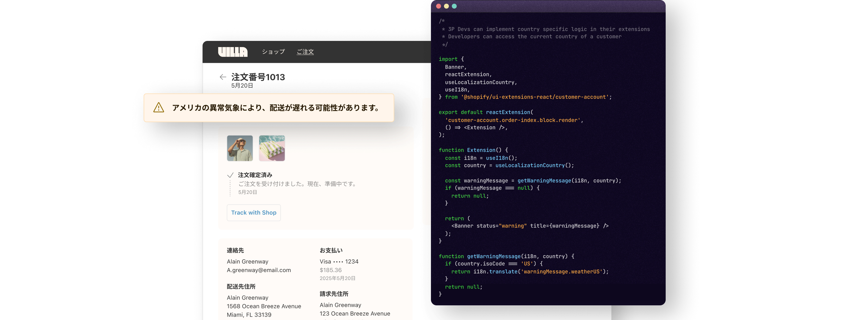The image size is (868, 320).
Task: Open the ご注文 navigation link
Action: [305, 52]
